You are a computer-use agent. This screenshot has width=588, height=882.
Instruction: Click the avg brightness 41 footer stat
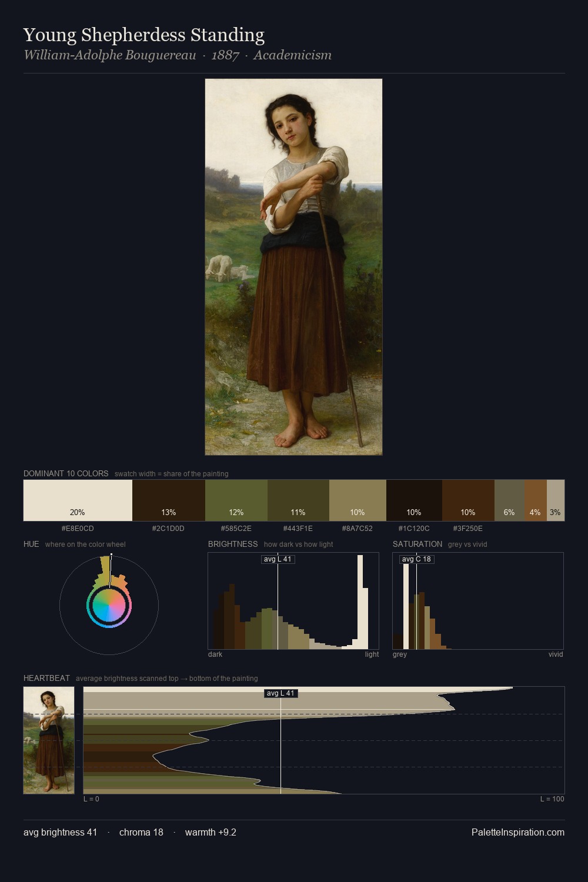[x=60, y=833]
